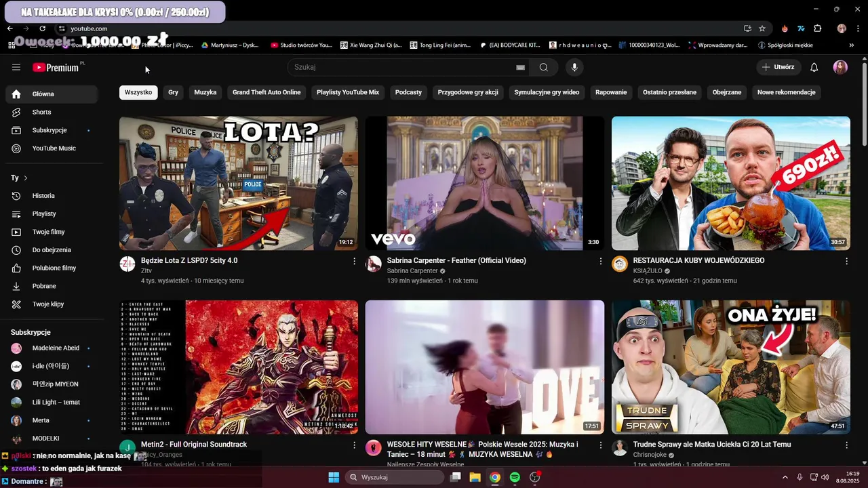This screenshot has height=488, width=868.
Task: Open Do obejrzenia in the sidebar
Action: (x=52, y=250)
